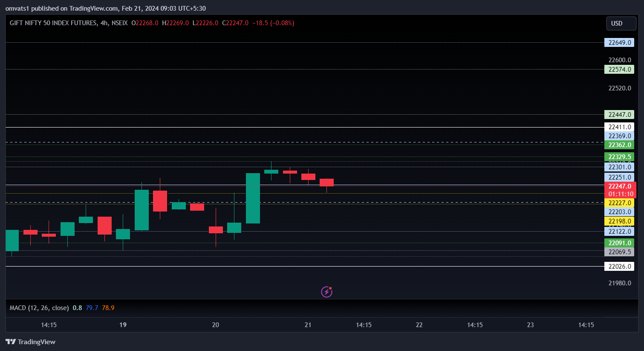This screenshot has width=644, height=351.
Task: Click the MACD (12, 26, close) indicator label
Action: 39,307
